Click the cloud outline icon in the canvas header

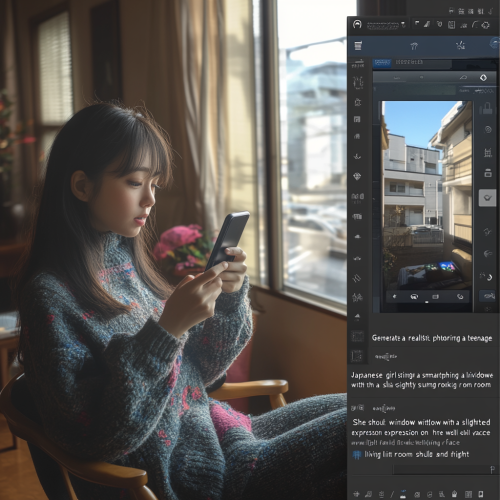point(463,77)
